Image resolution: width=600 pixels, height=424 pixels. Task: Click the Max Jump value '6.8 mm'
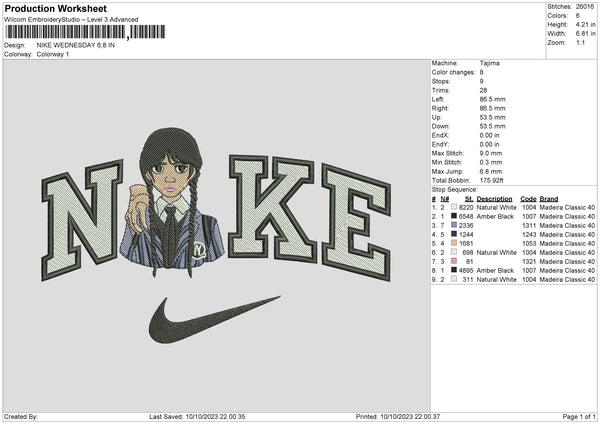[x=491, y=171]
